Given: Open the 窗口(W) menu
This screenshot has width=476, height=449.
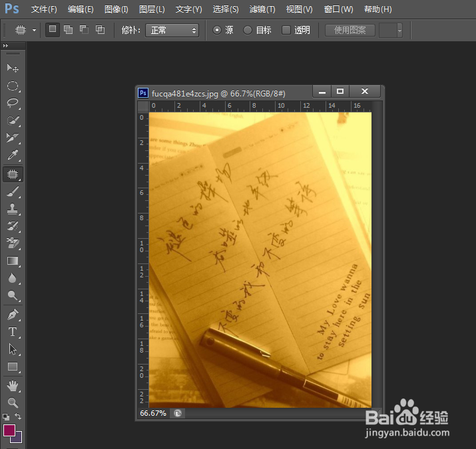Looking at the screenshot, I should click(338, 9).
